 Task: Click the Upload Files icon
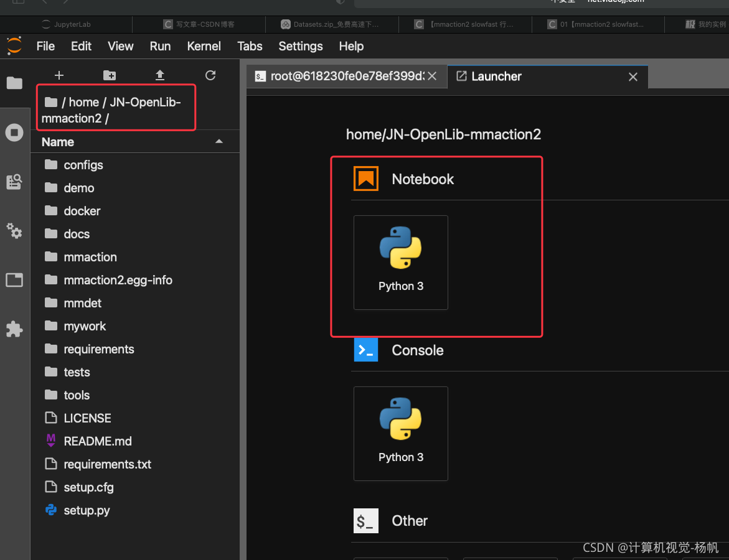click(x=160, y=75)
